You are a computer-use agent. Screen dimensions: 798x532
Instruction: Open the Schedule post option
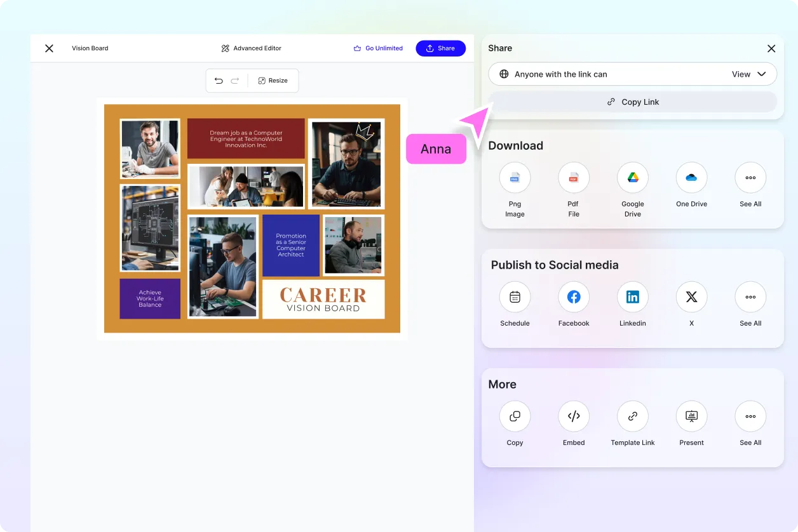[515, 297]
